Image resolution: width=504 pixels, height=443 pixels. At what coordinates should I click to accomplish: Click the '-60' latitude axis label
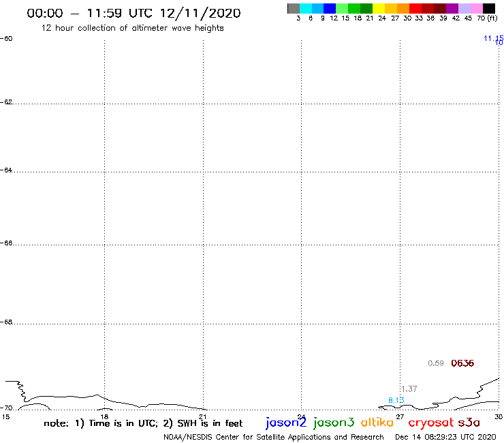[6, 39]
